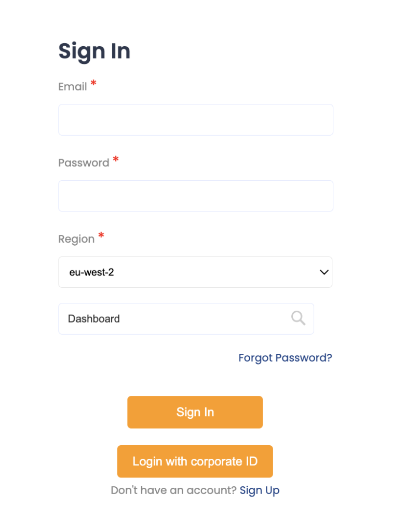Open the Forgot Password? link
Viewport: 406px width, 532px height.
(285, 357)
